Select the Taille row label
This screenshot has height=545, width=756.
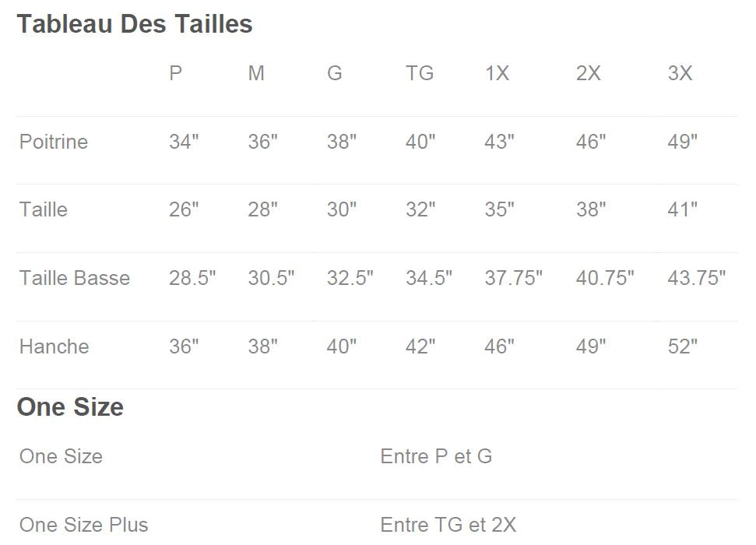(x=44, y=209)
